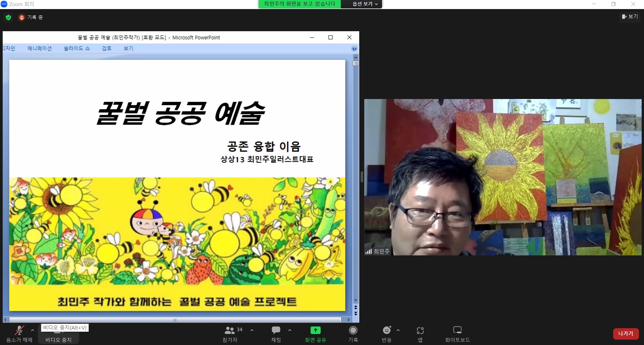Viewport: 644px width, 345px height.
Task: Minimize the shared PowerPoint window
Action: [x=312, y=37]
